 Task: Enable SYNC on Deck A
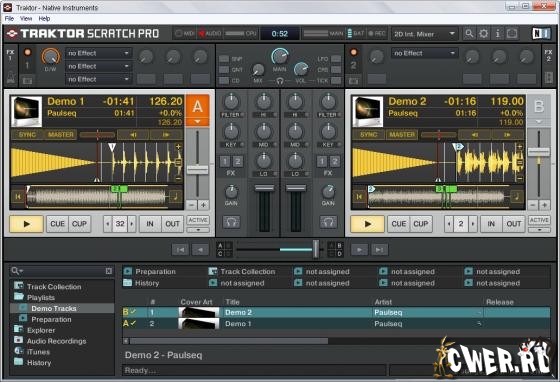coord(27,135)
